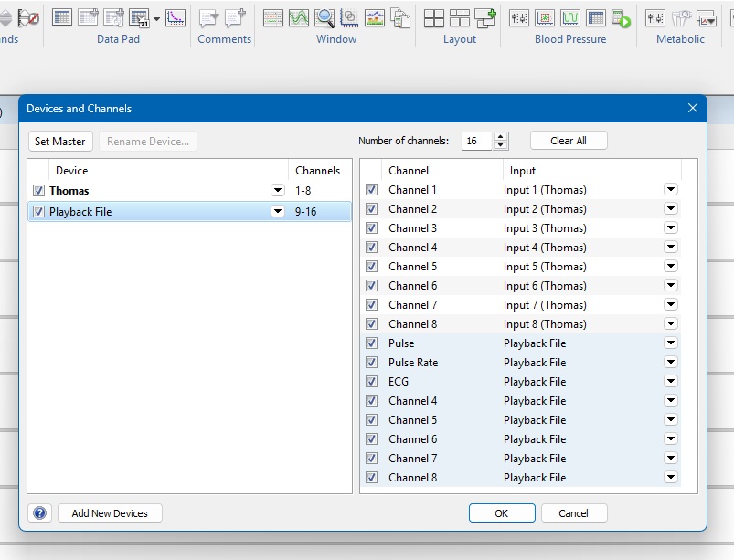The height and width of the screenshot is (560, 734).
Task: Expand the input dropdown for Channel 1
Action: pyautogui.click(x=671, y=190)
